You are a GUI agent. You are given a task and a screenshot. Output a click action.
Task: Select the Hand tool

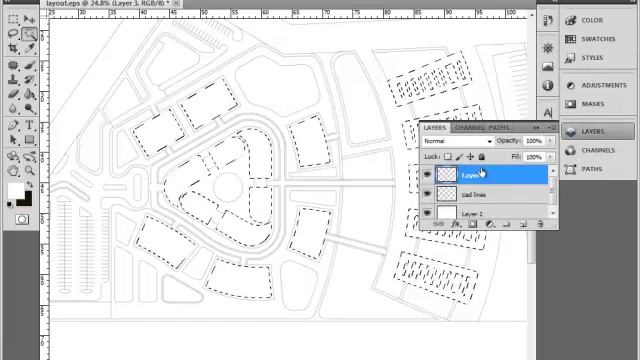[x=13, y=171]
